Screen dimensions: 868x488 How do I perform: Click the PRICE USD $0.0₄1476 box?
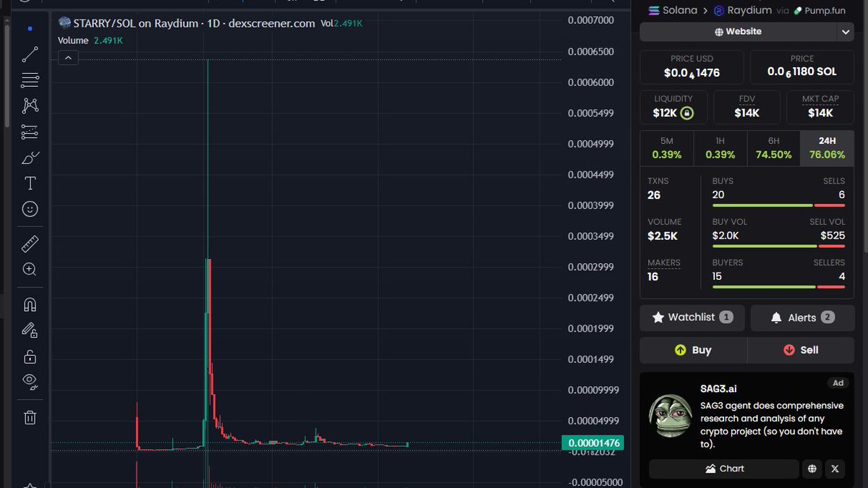pos(692,66)
